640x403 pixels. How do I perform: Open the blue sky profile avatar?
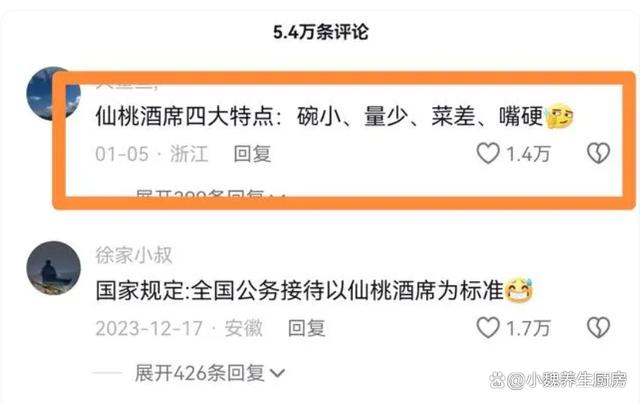click(53, 94)
